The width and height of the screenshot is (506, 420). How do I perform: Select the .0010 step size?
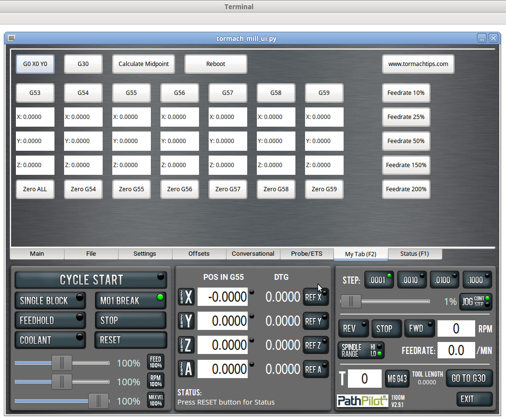[412, 280]
